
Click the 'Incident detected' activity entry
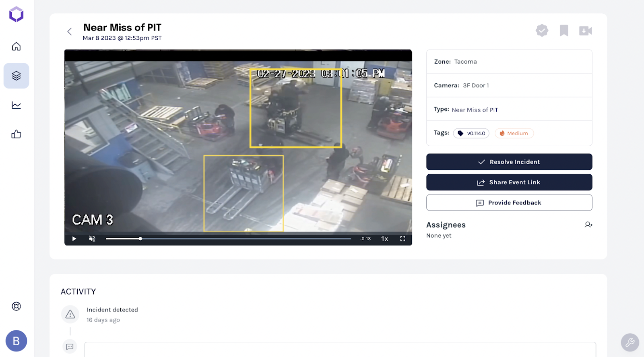[x=112, y=310]
